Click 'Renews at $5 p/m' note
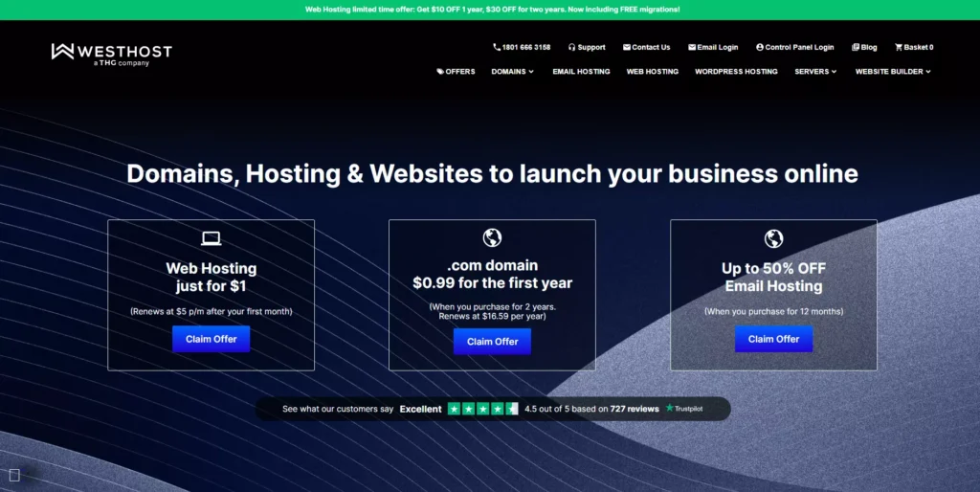Viewport: 980px width, 492px height. 212,311
